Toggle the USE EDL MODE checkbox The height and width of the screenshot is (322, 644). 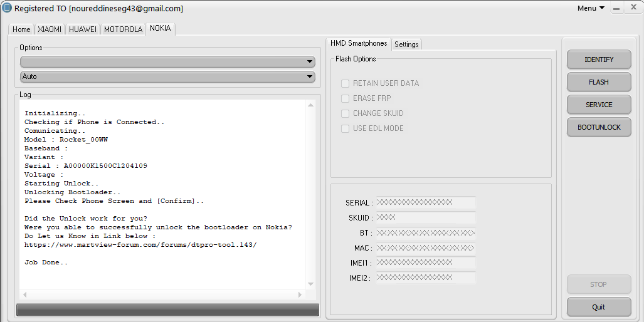click(345, 128)
